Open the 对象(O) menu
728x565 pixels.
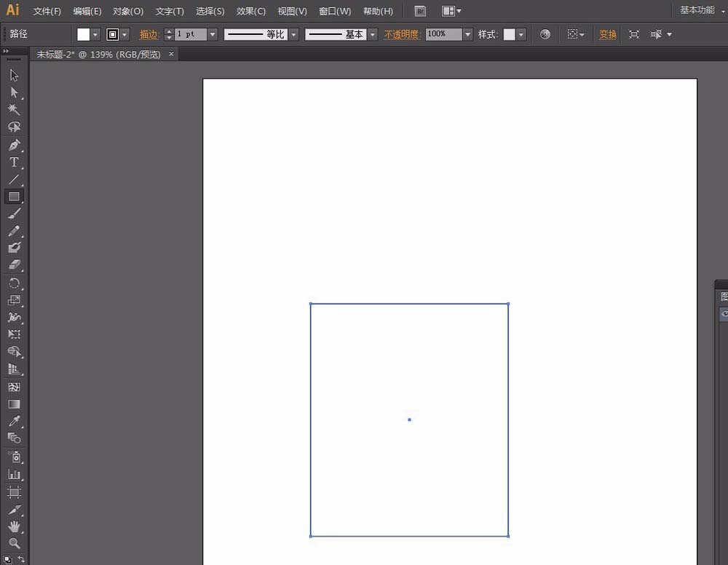click(128, 11)
